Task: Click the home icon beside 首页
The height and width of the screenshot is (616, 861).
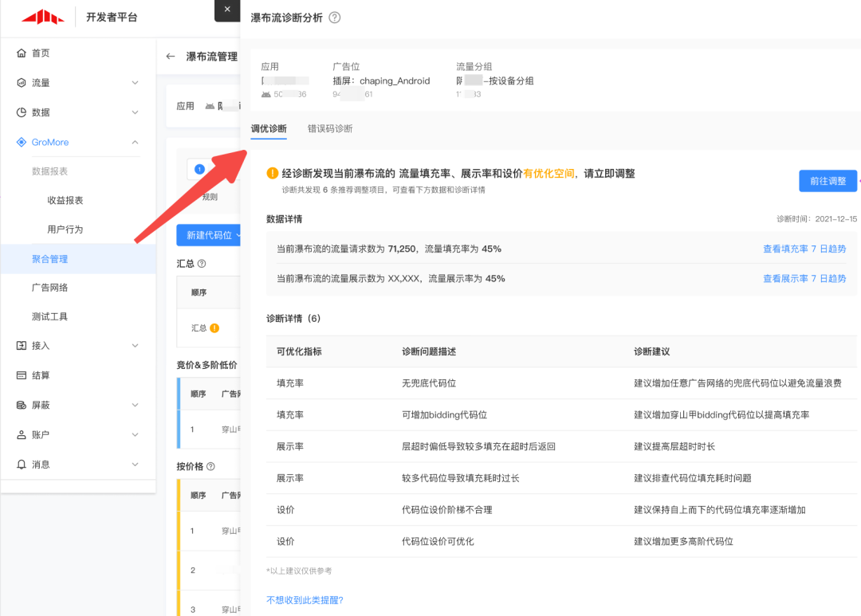Action: 22,53
